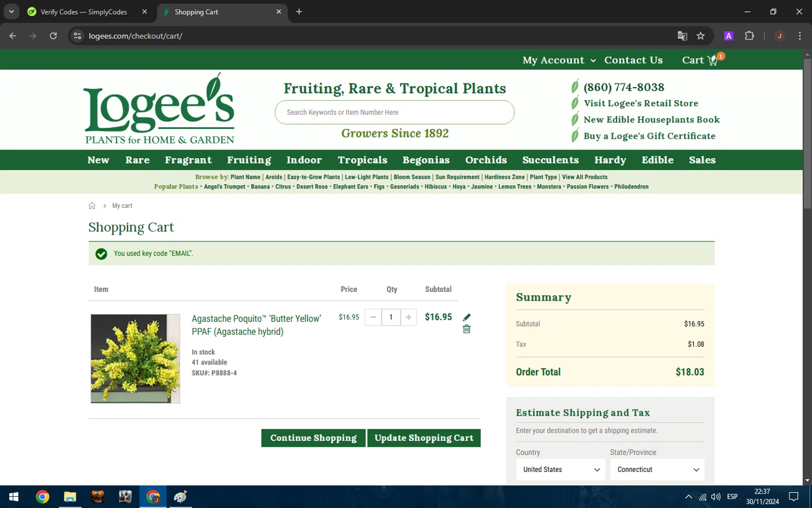Open the Hardy menu item

(610, 160)
